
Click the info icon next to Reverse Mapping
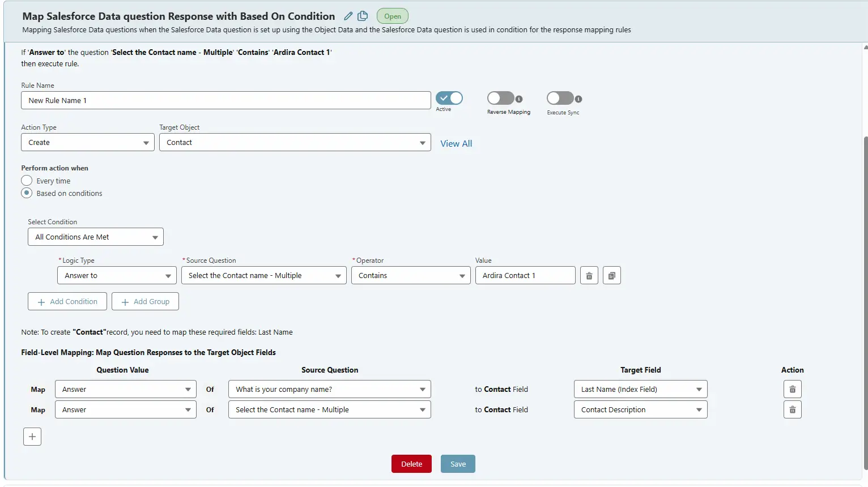tap(518, 98)
